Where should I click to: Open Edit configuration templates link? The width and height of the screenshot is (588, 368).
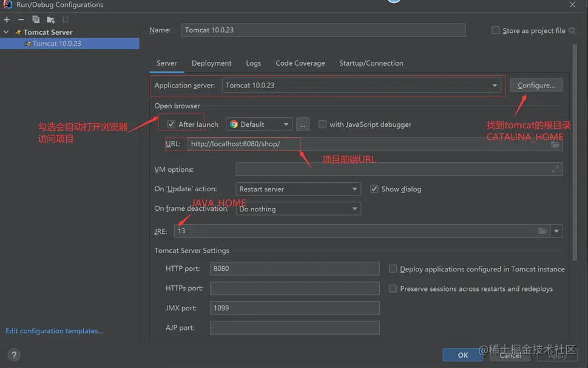(x=54, y=331)
